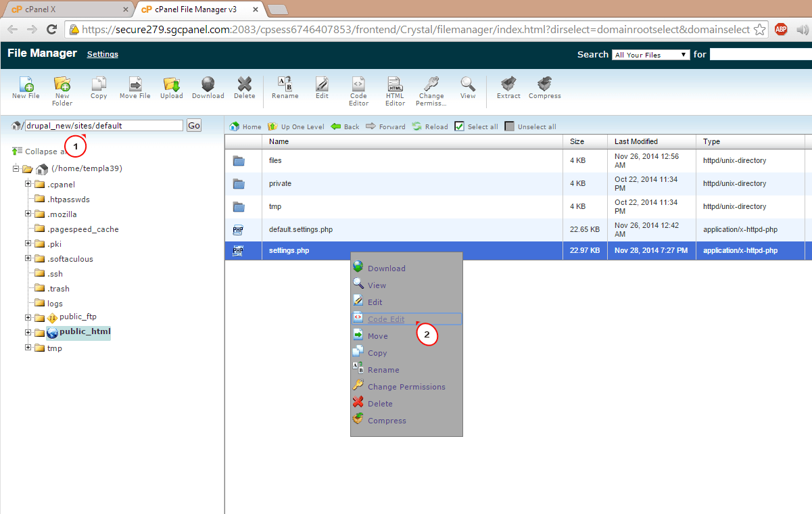Viewport: 812px width, 514px height.
Task: Click the browser address bar
Action: pos(416,30)
